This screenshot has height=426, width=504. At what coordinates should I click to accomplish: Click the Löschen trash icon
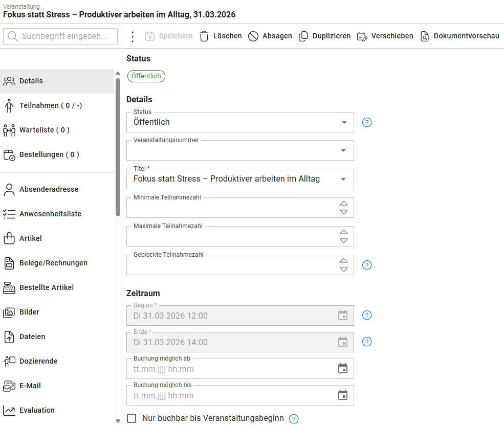pyautogui.click(x=204, y=36)
